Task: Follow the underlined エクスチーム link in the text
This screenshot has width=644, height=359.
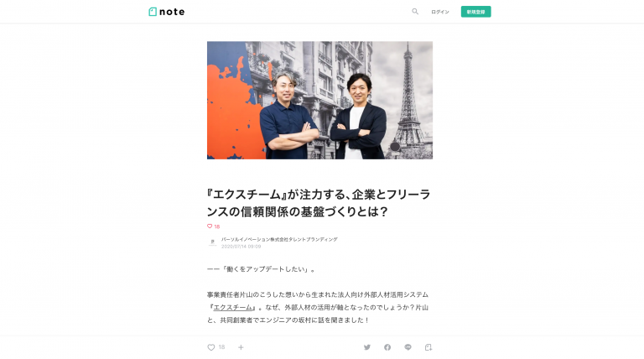Action: [x=232, y=307]
